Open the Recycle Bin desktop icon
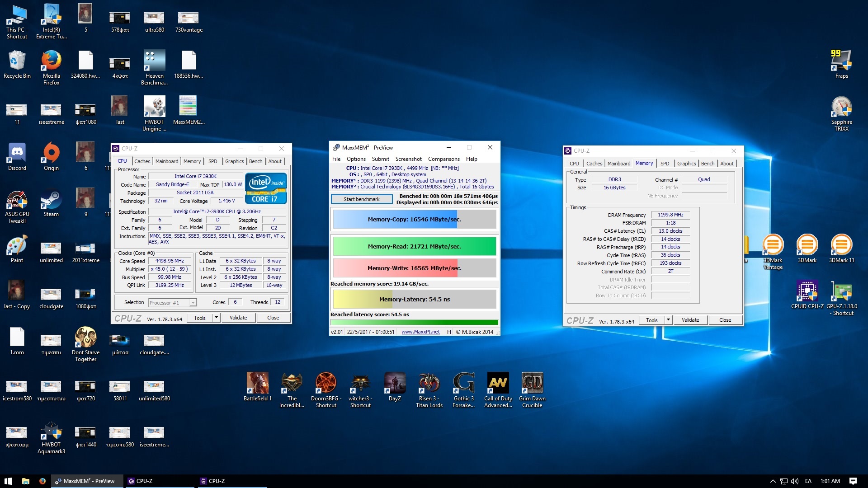The width and height of the screenshot is (868, 488). (x=17, y=65)
